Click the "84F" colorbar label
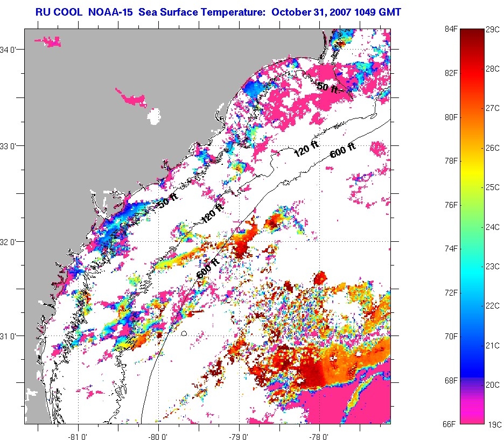 tap(451, 29)
